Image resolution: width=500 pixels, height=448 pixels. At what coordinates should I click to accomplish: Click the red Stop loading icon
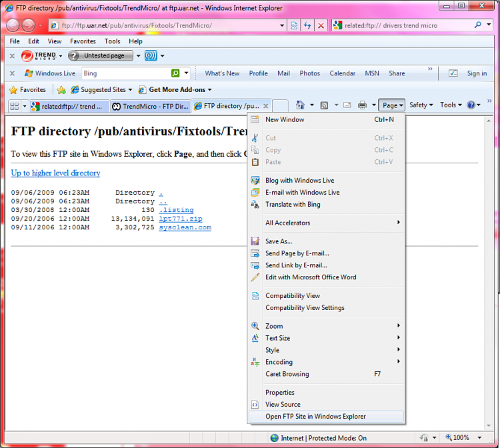pyautogui.click(x=321, y=25)
